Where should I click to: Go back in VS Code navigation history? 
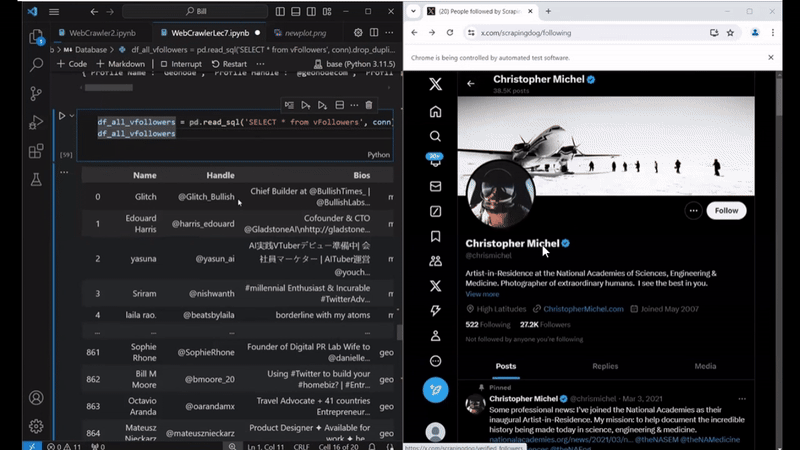[94, 11]
